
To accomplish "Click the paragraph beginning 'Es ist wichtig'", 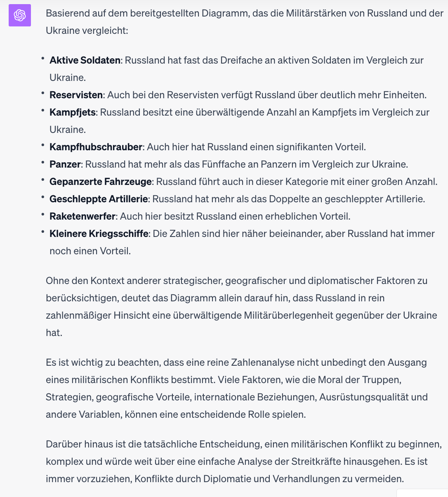I will coord(237,388).
